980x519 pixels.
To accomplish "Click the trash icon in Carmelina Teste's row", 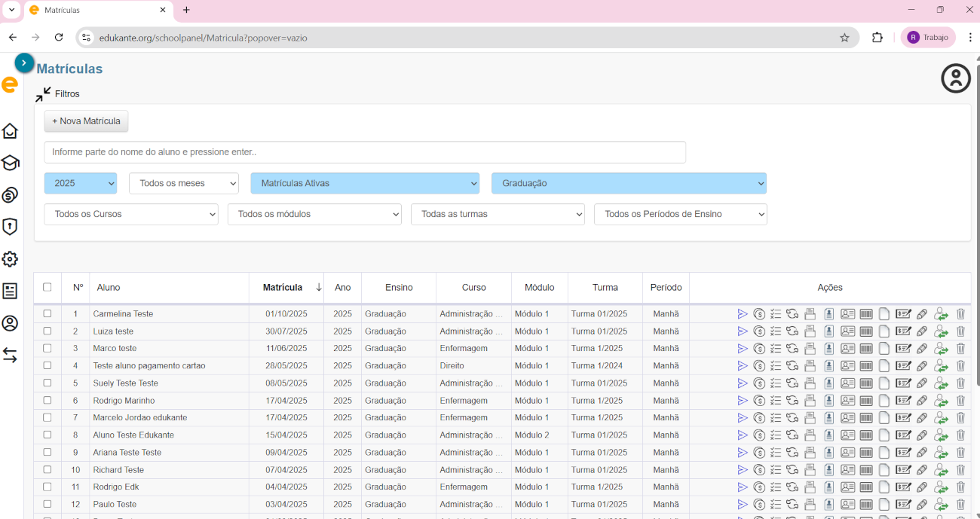I will (x=960, y=314).
